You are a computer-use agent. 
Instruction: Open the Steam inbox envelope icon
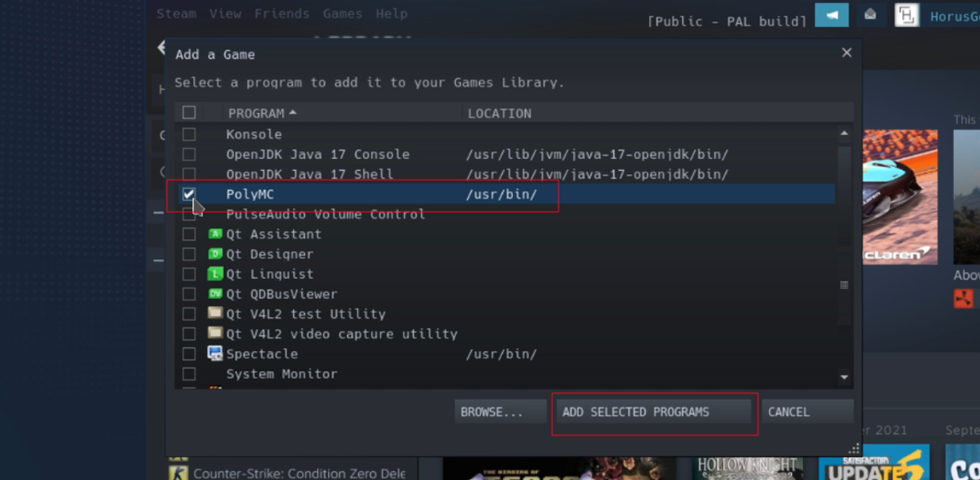[x=870, y=14]
